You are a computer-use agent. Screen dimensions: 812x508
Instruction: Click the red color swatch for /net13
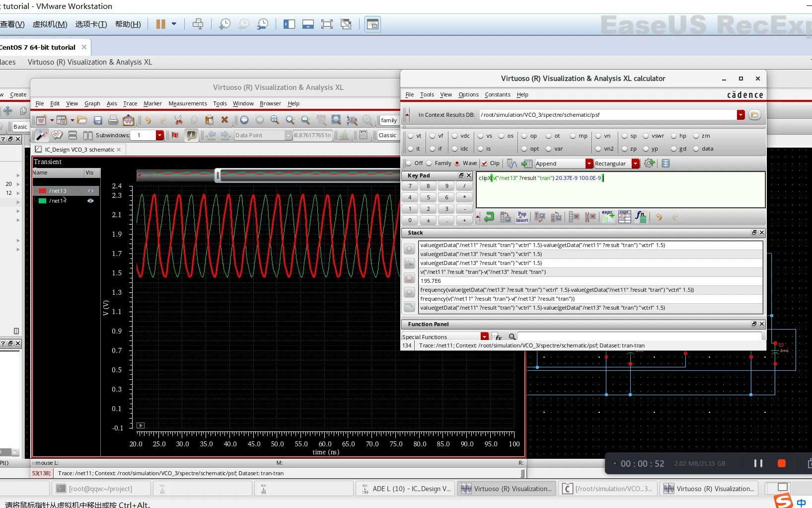[42, 191]
